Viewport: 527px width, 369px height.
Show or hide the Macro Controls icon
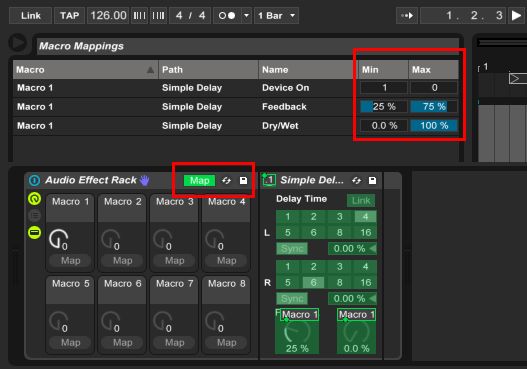click(34, 199)
